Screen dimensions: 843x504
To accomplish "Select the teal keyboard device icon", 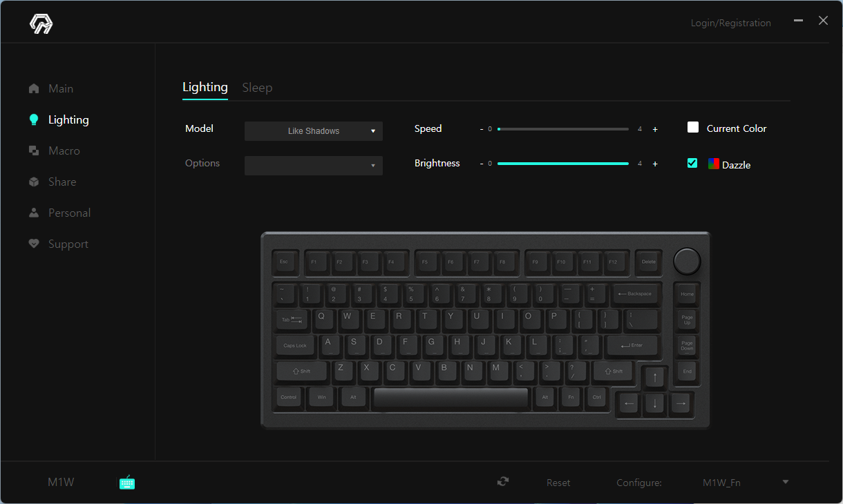I will pyautogui.click(x=127, y=483).
